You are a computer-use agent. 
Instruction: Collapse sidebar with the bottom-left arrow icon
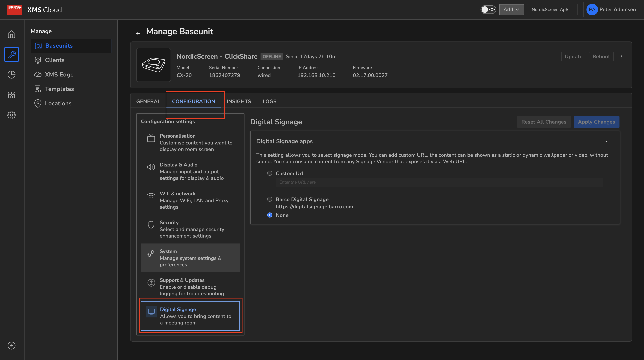(12, 346)
